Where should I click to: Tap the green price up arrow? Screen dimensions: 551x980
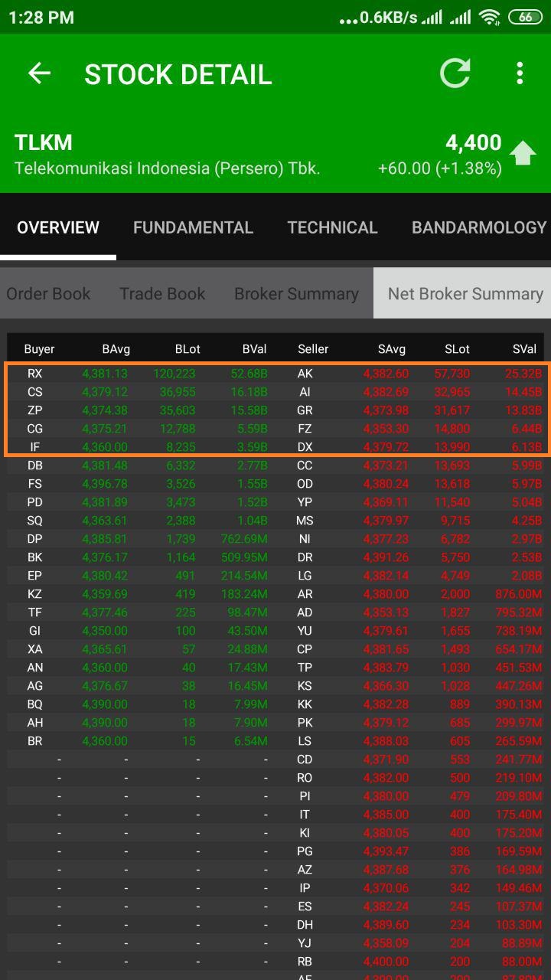point(523,153)
